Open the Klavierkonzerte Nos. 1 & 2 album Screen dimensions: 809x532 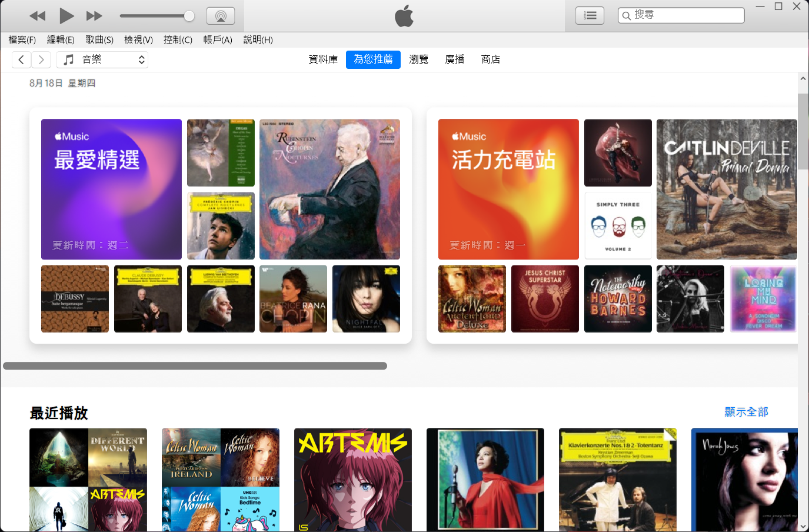coord(618,480)
